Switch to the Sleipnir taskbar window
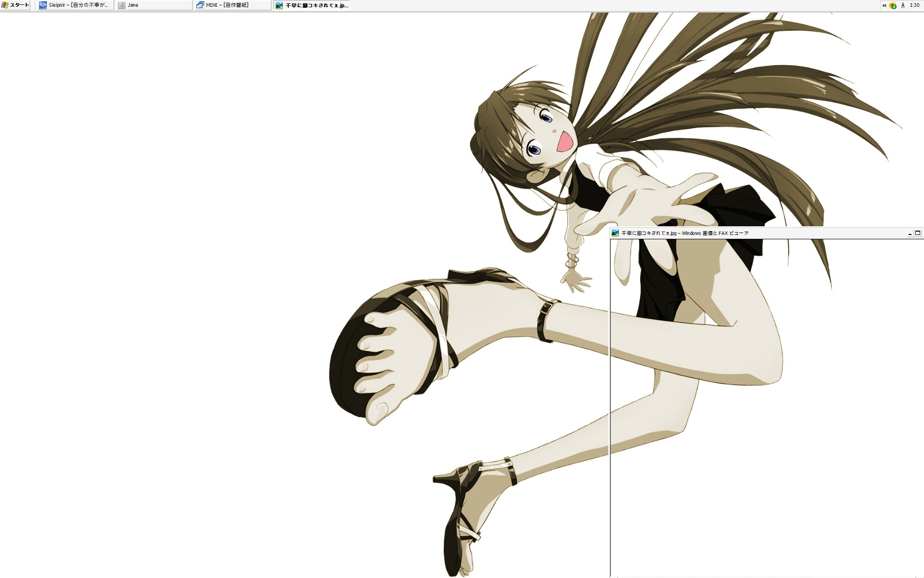 [x=75, y=5]
